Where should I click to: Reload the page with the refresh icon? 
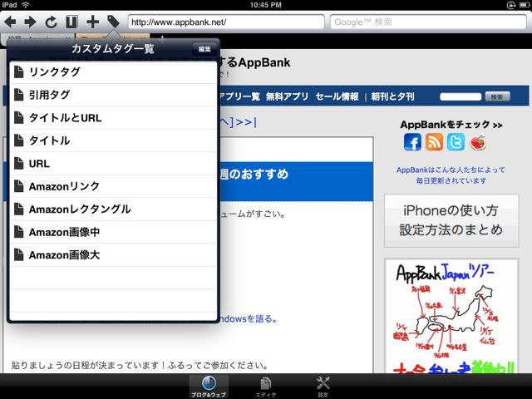[51, 22]
